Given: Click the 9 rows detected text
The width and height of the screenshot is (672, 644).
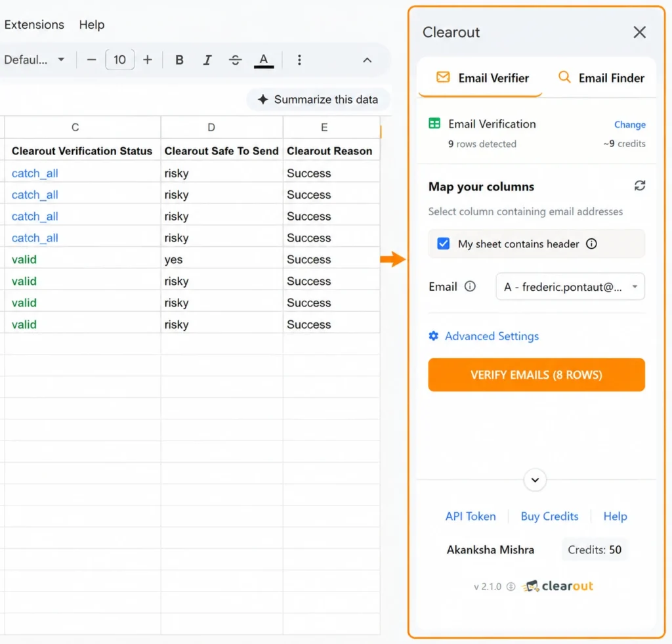Looking at the screenshot, I should (x=482, y=144).
